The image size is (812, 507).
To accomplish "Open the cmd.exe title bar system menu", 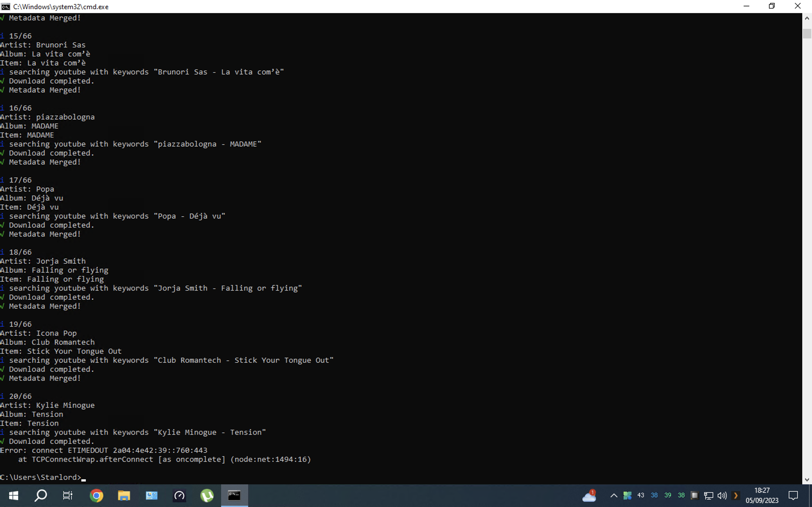I will coord(5,6).
